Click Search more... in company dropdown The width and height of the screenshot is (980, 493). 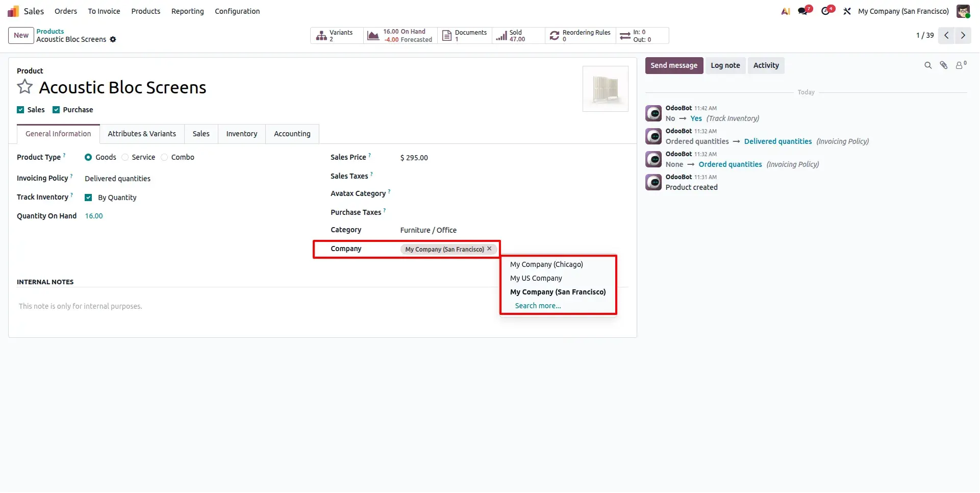538,306
